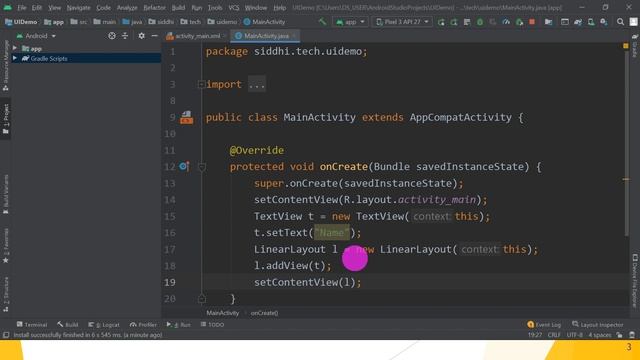Open the Navigate menu

click(78, 7)
